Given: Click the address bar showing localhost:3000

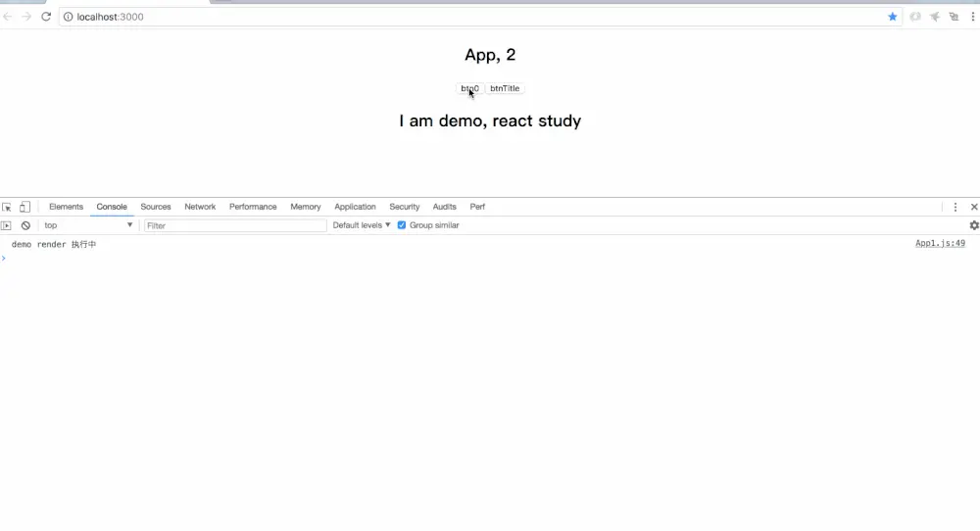Looking at the screenshot, I should [480, 17].
